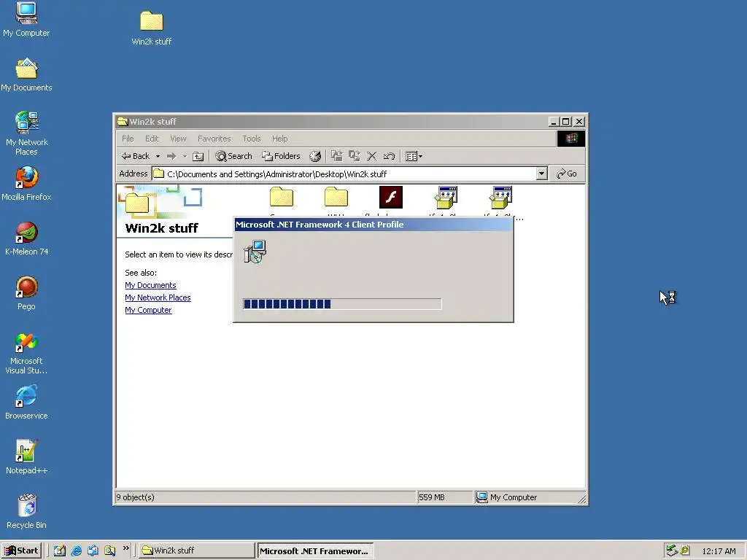Switch to Win2k stuff taskbar button
The width and height of the screenshot is (747, 560).
[x=196, y=551]
